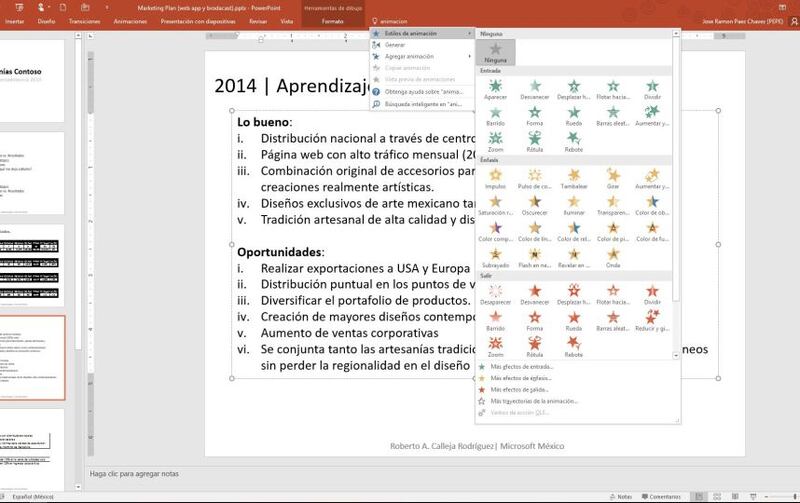Image resolution: width=800 pixels, height=503 pixels.
Task: Choose the green Rebote entrance effect
Action: (574, 142)
